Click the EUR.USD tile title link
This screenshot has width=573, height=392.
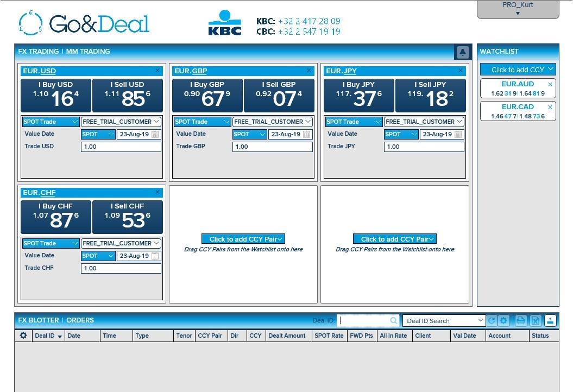40,71
